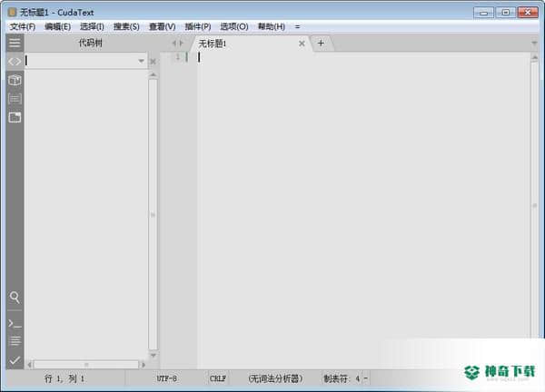This screenshot has width=545, height=392.
Task: Open the 查看(V) menu
Action: tap(162, 26)
